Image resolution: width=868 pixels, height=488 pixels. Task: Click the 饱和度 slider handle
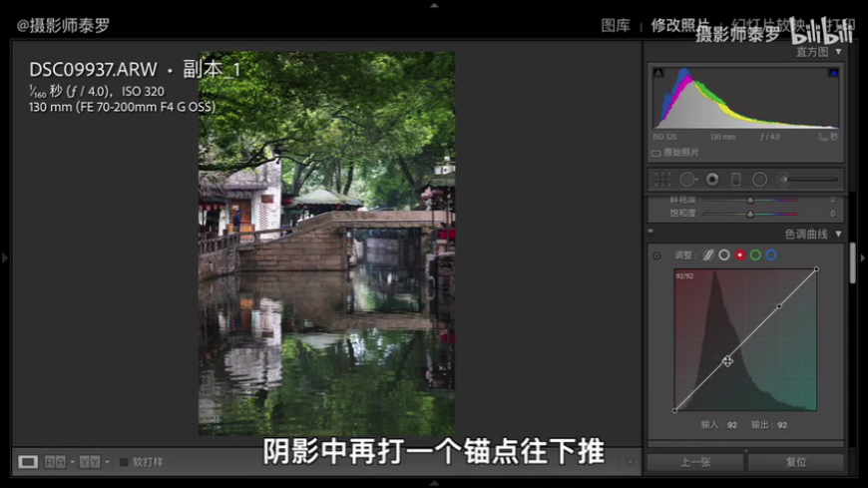pyautogui.click(x=750, y=214)
